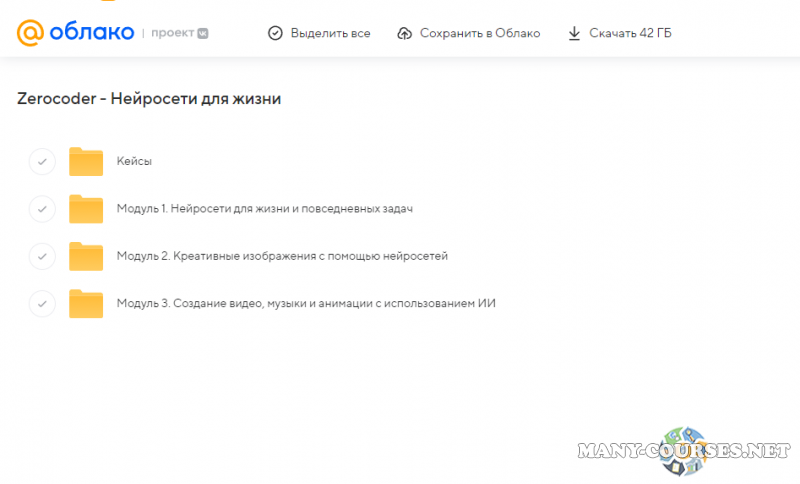Click the folder icon for Модуль 2
The height and width of the screenshot is (484, 800).
[86, 256]
